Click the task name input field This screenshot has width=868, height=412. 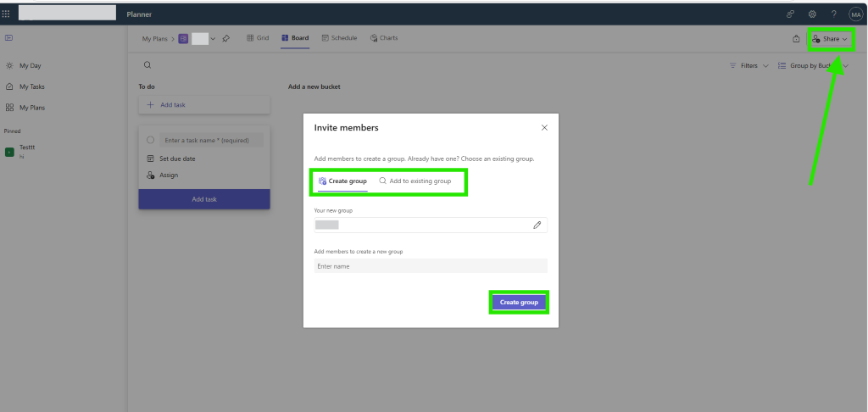point(211,140)
